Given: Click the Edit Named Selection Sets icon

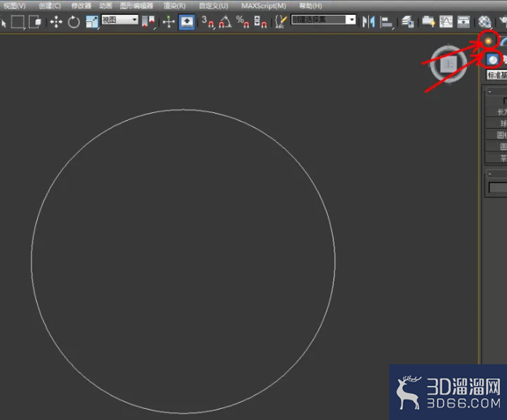Looking at the screenshot, I should coord(280,22).
